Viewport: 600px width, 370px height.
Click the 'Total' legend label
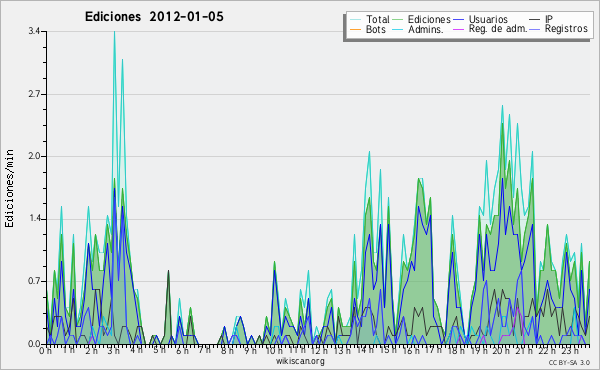pos(378,19)
